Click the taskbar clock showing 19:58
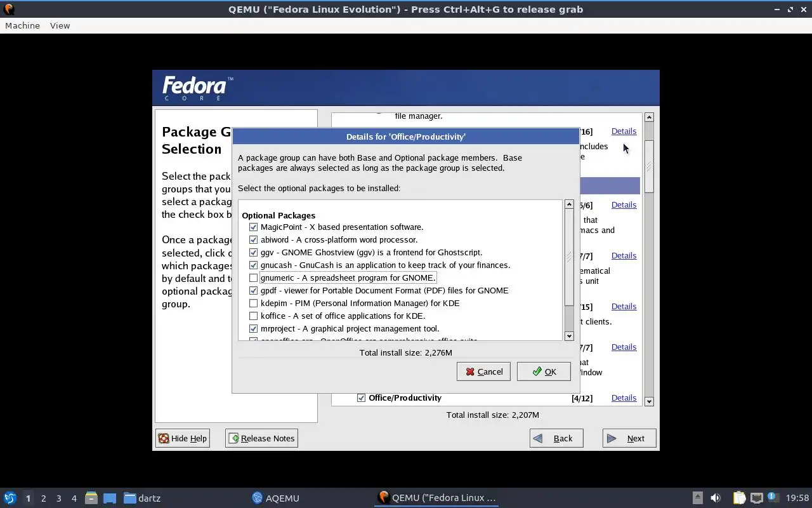Viewport: 812px width, 508px height. pyautogui.click(x=797, y=498)
